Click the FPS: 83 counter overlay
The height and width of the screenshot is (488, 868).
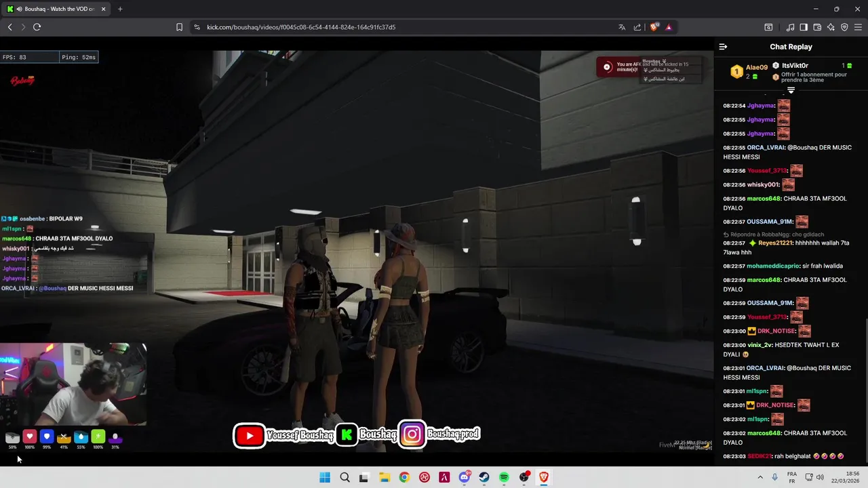pos(28,58)
